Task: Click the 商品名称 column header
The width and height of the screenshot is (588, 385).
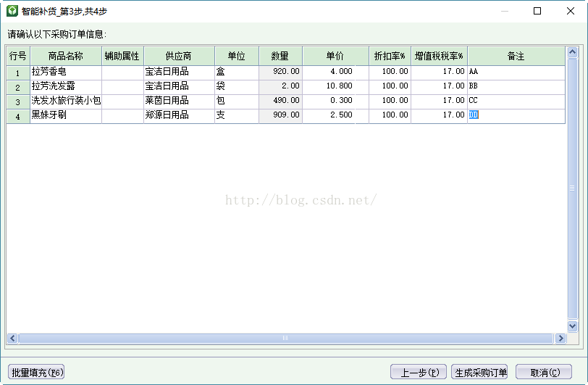Action: point(66,56)
